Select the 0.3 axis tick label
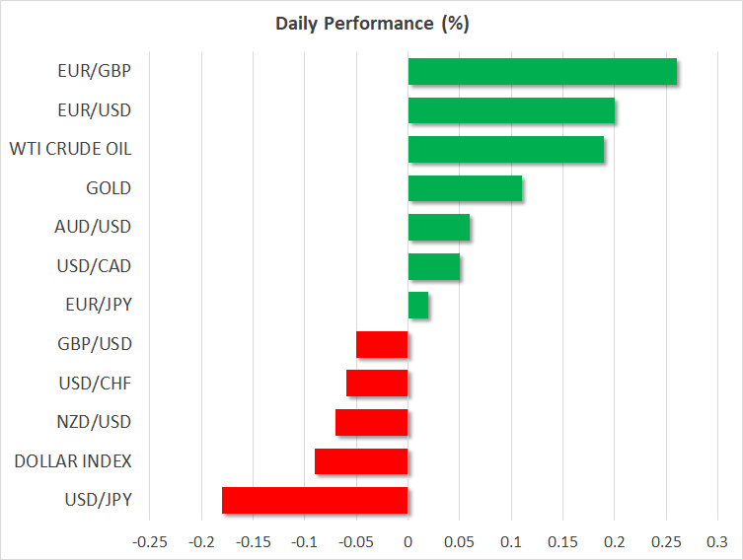Image resolution: width=743 pixels, height=560 pixels. pyautogui.click(x=717, y=542)
